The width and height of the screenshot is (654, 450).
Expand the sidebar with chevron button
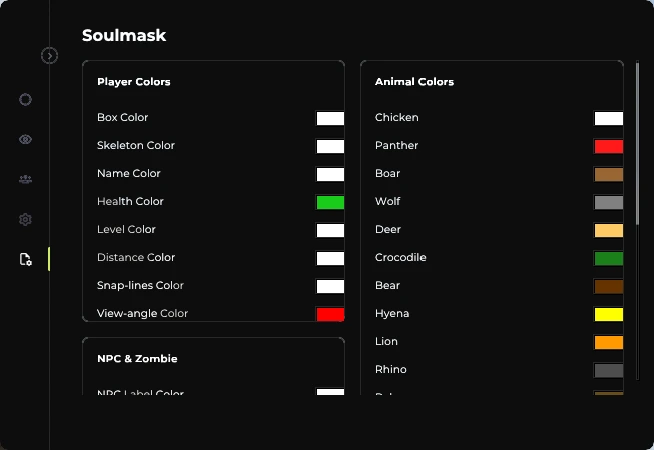tap(49, 55)
